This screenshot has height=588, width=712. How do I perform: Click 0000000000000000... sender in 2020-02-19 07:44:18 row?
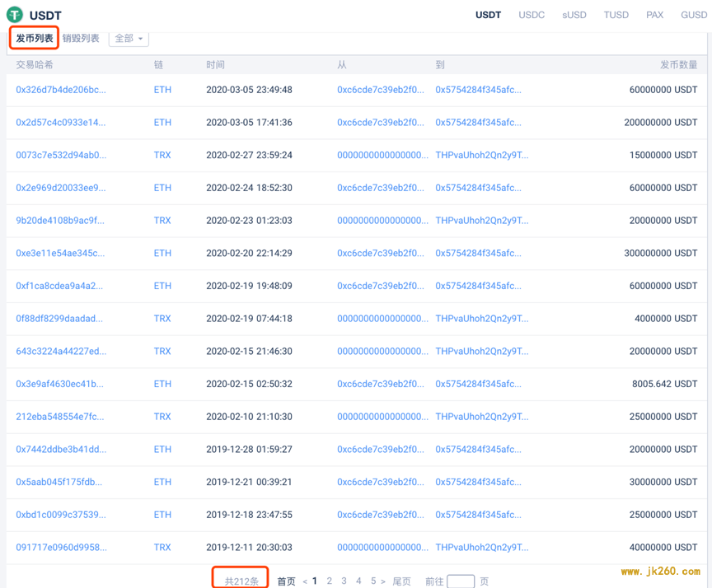[x=382, y=319]
